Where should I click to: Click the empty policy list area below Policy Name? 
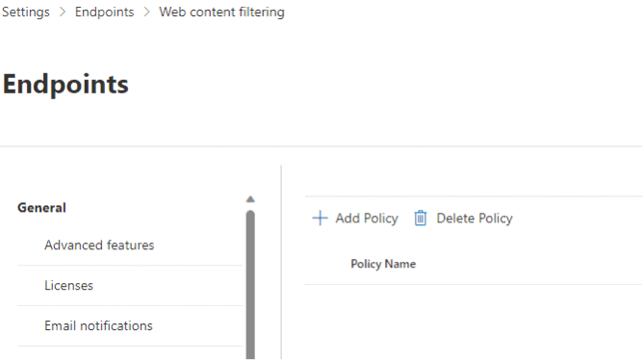point(474,322)
